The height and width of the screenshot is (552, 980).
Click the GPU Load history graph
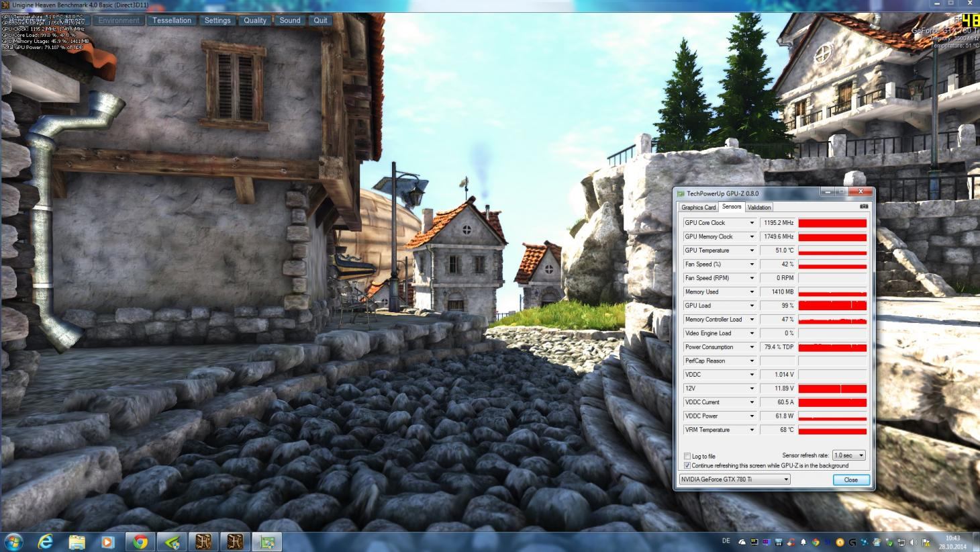tap(832, 306)
